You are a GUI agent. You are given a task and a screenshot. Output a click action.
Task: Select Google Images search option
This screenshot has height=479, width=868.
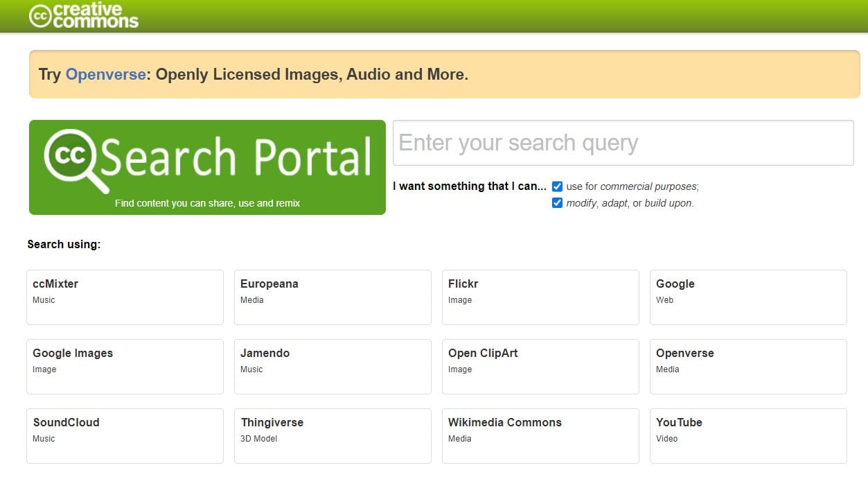coord(125,367)
